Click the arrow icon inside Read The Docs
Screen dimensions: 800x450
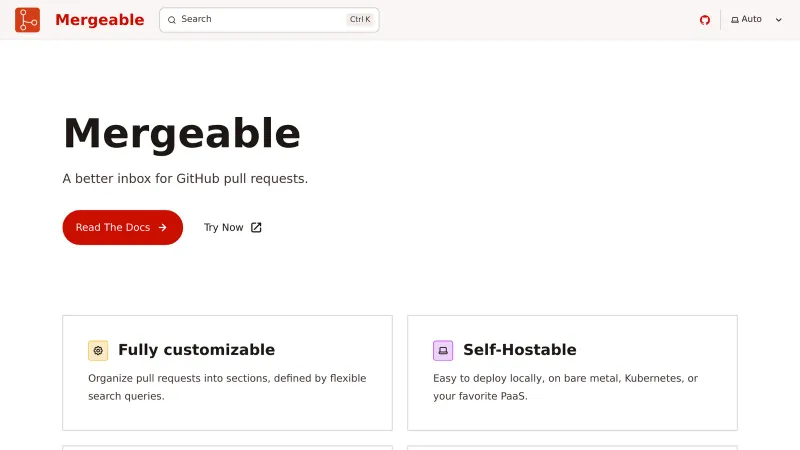point(163,228)
